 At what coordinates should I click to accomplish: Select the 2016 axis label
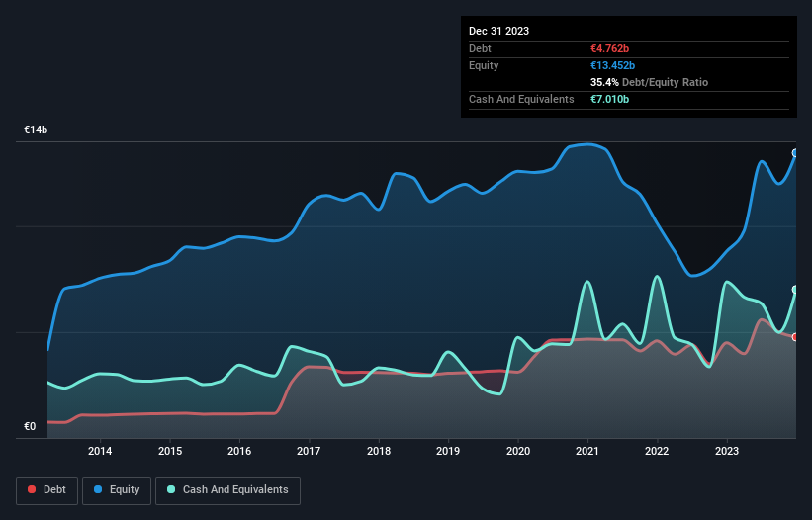coord(239,451)
